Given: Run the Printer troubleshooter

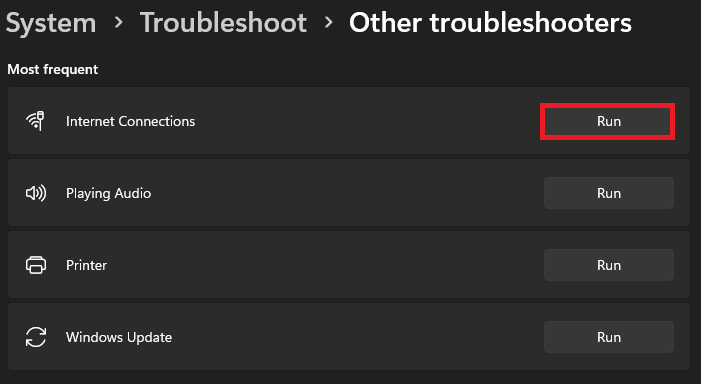Looking at the screenshot, I should click(x=609, y=265).
